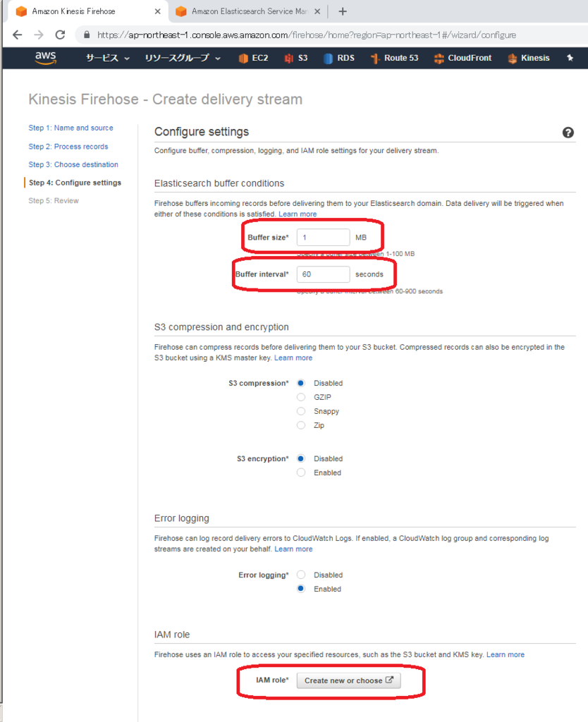Click the pin icon in AWS nav bar
This screenshot has width=588, height=722.
570,58
